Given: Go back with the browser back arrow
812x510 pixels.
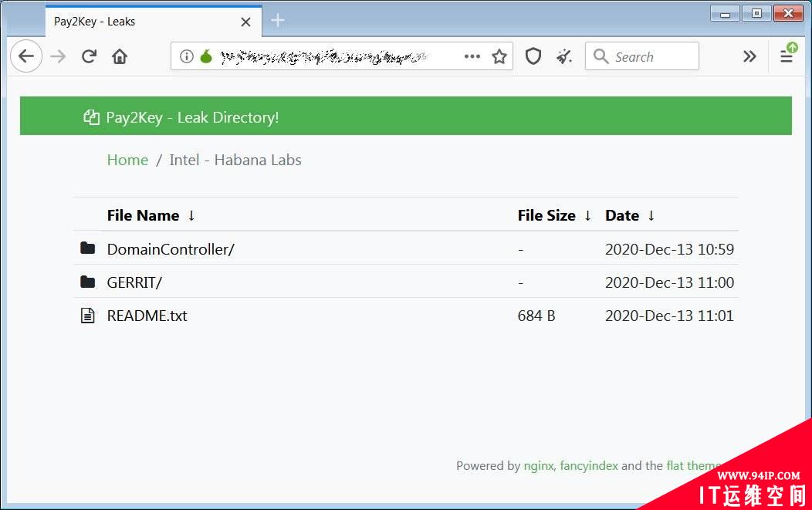Looking at the screenshot, I should point(26,56).
